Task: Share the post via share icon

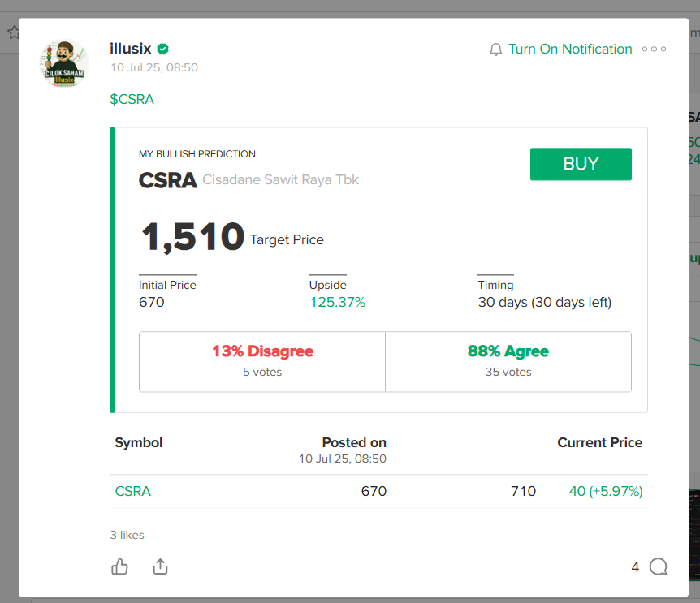Action: [x=160, y=566]
